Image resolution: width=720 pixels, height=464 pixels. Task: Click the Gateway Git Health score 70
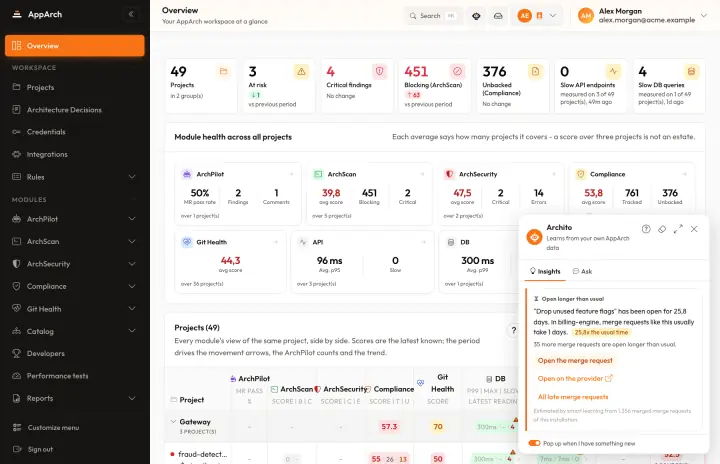pos(438,427)
